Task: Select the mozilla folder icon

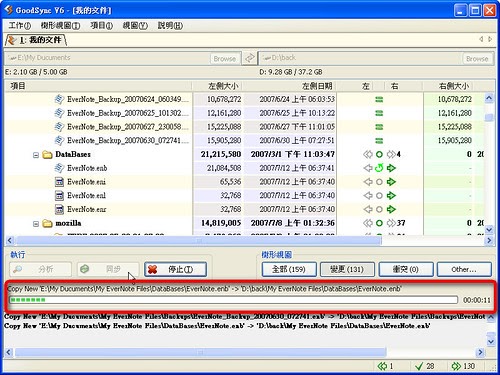Action: click(47, 223)
